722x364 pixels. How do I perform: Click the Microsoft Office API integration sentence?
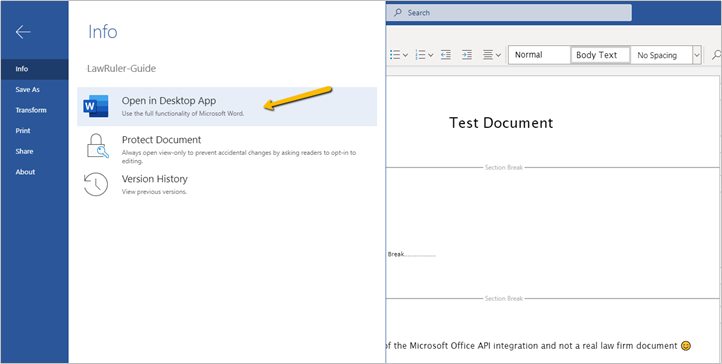coord(537,346)
